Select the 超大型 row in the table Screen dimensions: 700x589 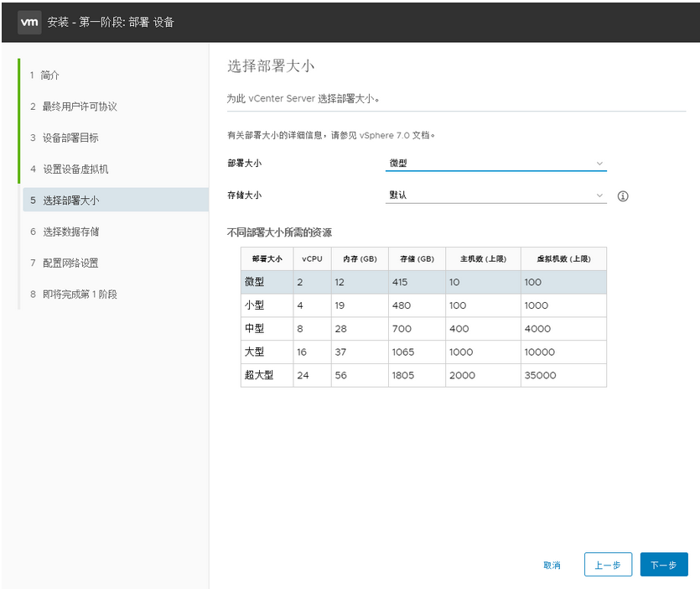coord(423,375)
